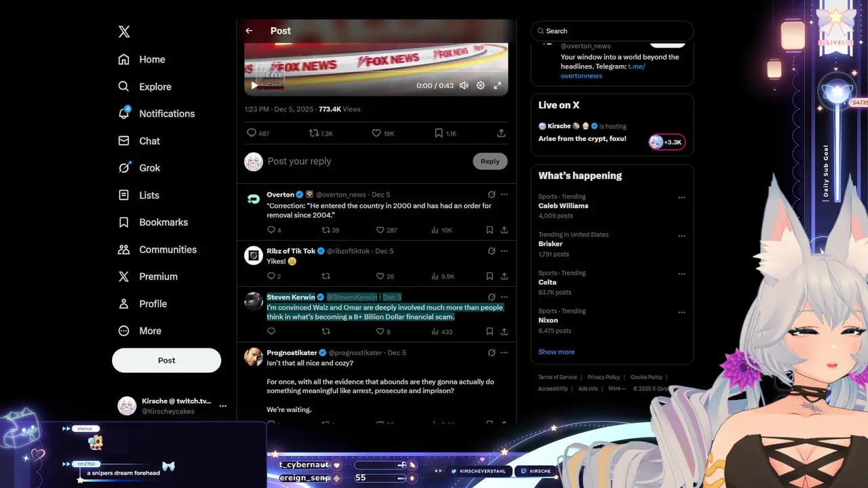Play the Fox News video
This screenshot has height=488, width=868.
[x=254, y=85]
